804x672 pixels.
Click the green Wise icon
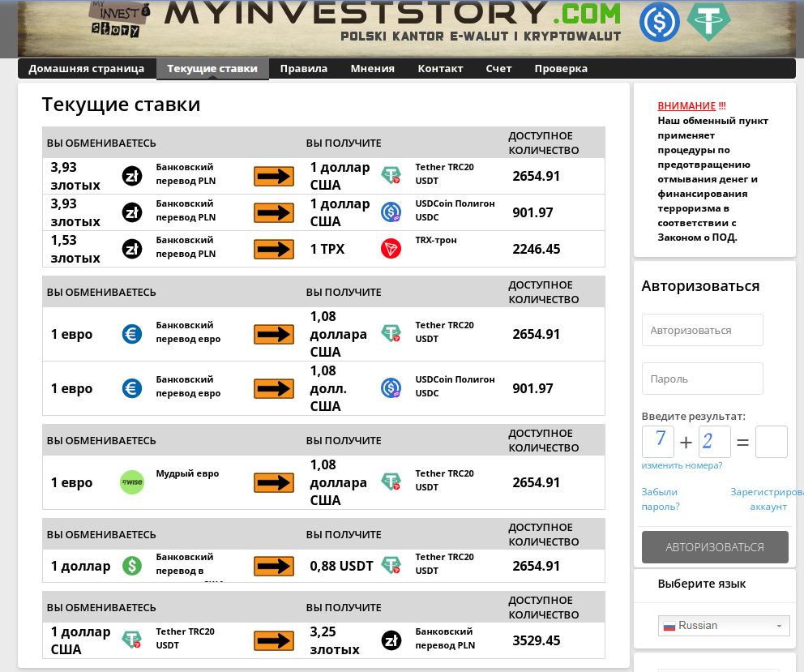132,482
